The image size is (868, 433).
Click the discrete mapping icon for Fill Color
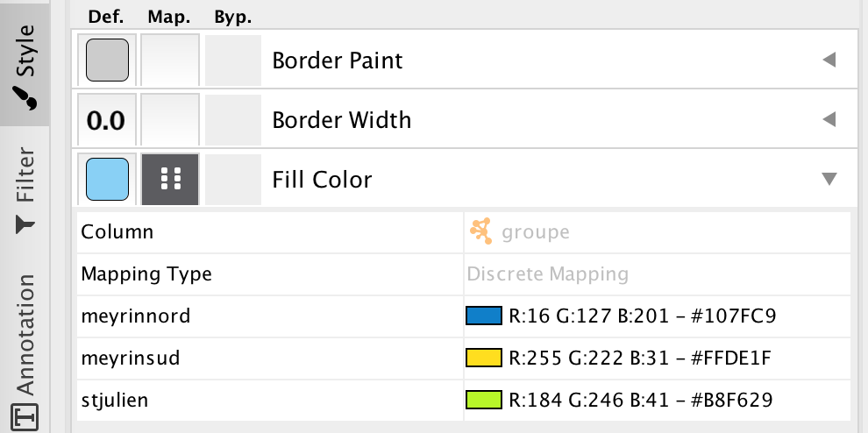[170, 179]
